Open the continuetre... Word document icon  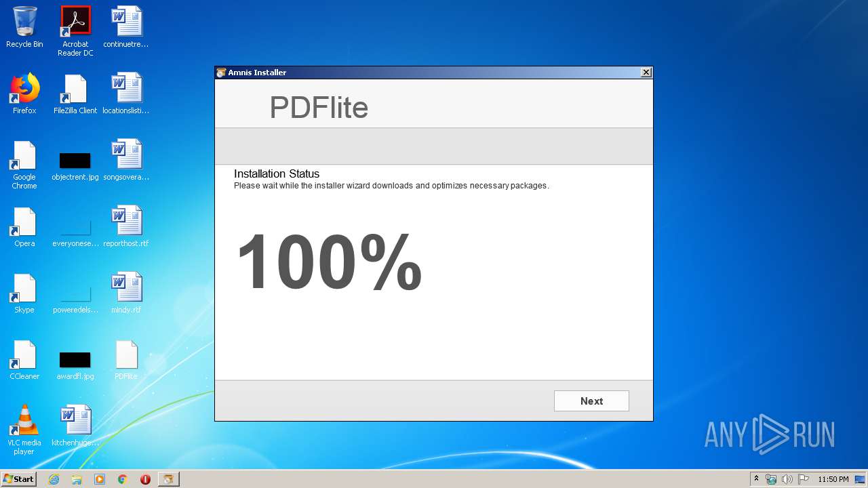pos(126,27)
